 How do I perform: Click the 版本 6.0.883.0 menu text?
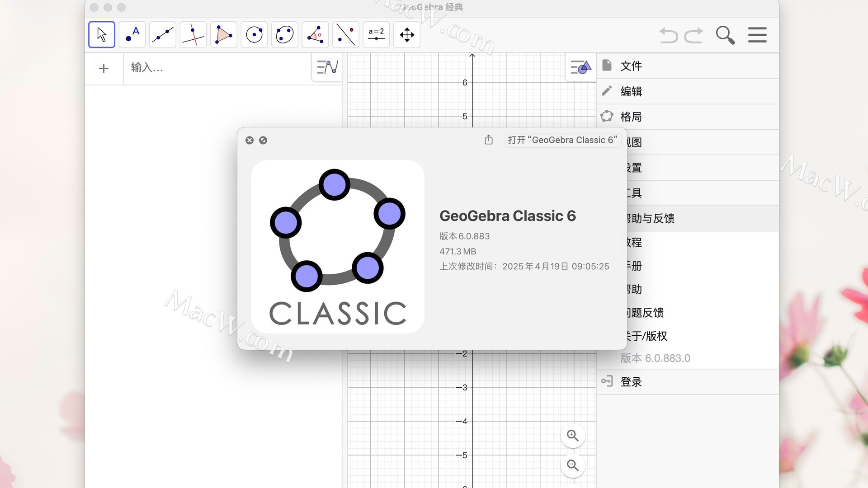click(655, 358)
